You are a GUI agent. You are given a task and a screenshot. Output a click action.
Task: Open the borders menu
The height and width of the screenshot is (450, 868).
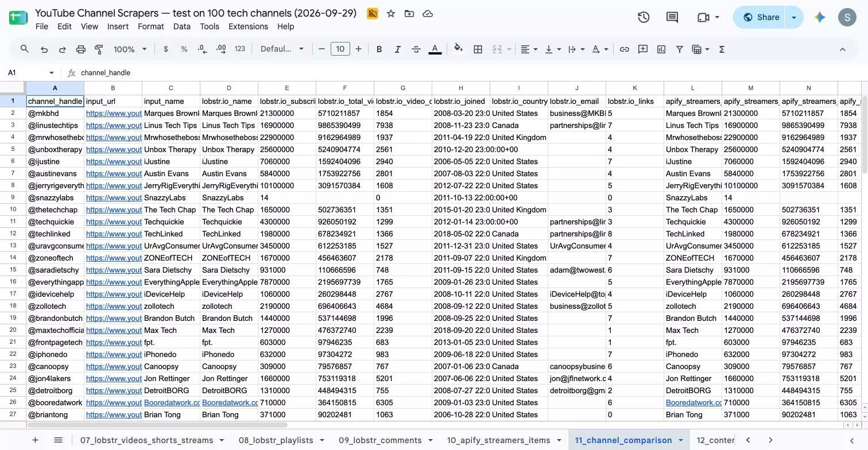478,49
